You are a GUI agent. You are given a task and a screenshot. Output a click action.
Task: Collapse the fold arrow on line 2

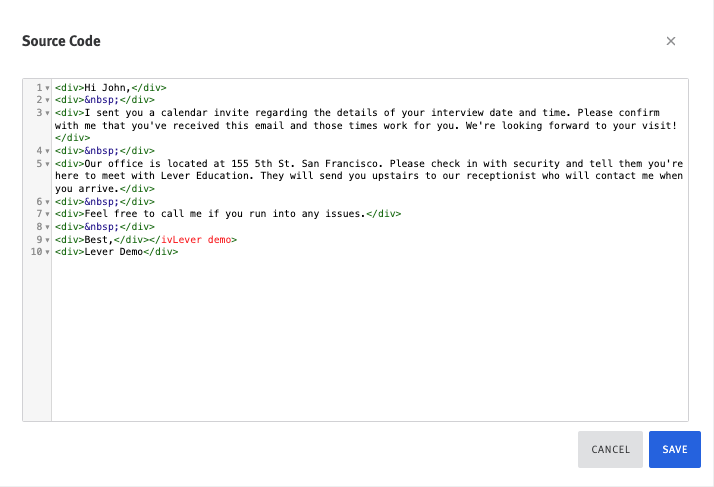point(47,100)
